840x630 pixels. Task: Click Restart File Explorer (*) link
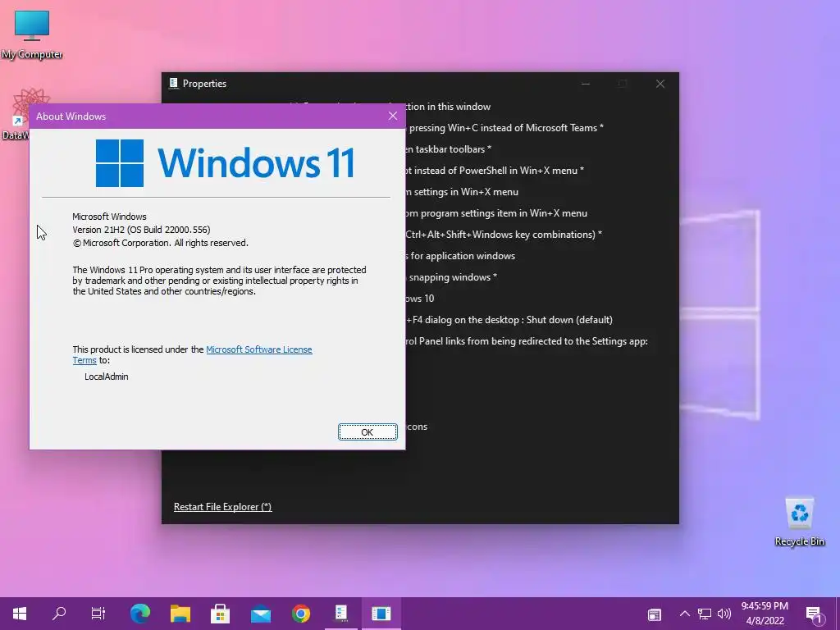[x=223, y=507]
